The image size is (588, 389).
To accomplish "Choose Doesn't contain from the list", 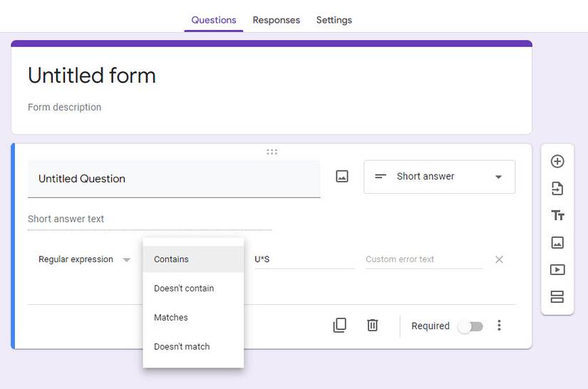I will (184, 289).
